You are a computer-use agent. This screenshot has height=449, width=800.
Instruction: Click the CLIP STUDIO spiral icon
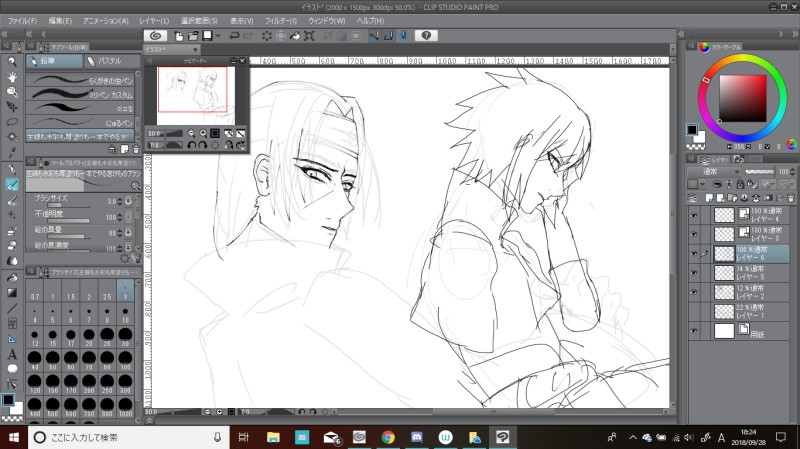click(154, 35)
